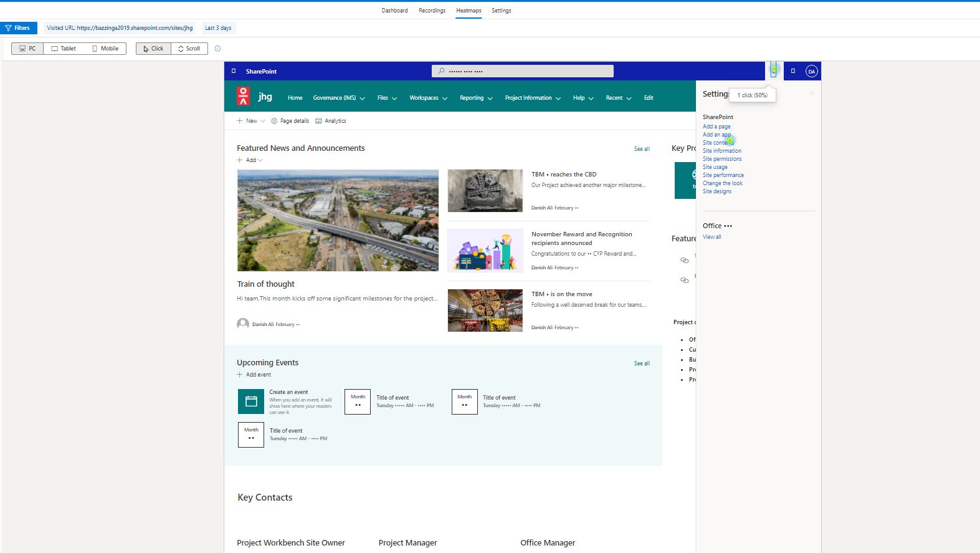Click the Site permissions link
The width and height of the screenshot is (980, 553).
coord(722,159)
